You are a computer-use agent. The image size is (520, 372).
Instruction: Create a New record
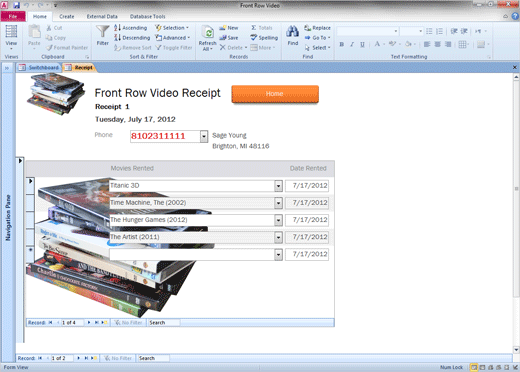coord(229,28)
